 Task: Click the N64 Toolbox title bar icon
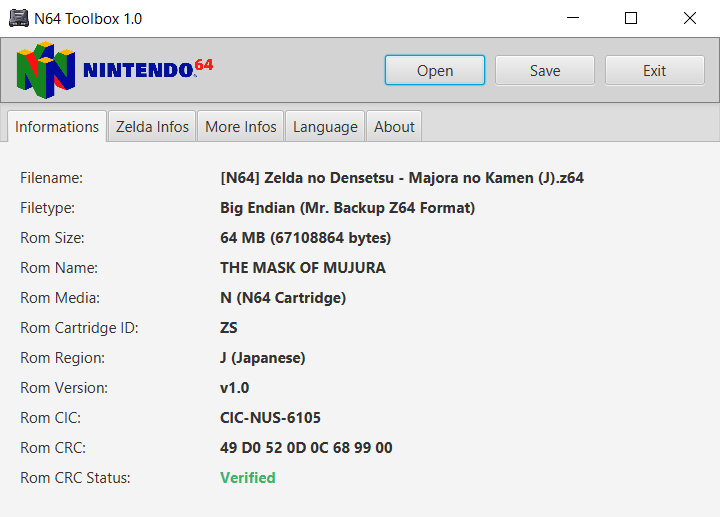point(19,18)
